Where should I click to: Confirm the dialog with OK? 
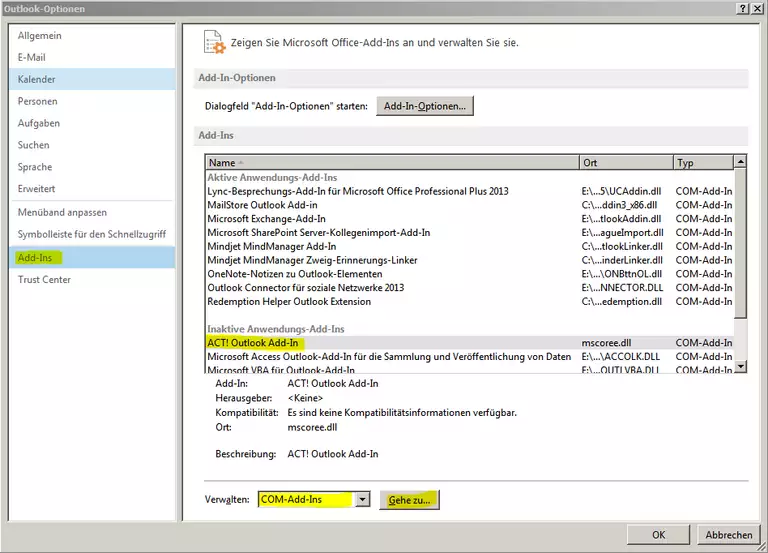tap(658, 535)
